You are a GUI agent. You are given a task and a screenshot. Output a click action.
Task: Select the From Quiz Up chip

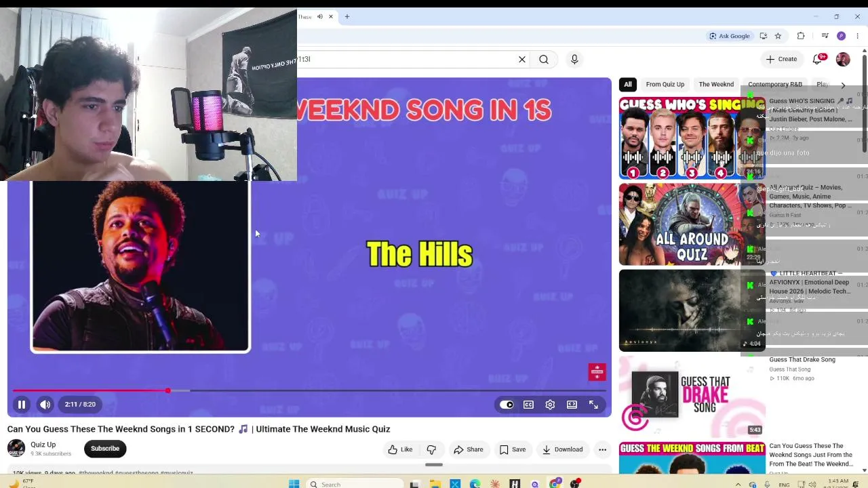coord(665,85)
